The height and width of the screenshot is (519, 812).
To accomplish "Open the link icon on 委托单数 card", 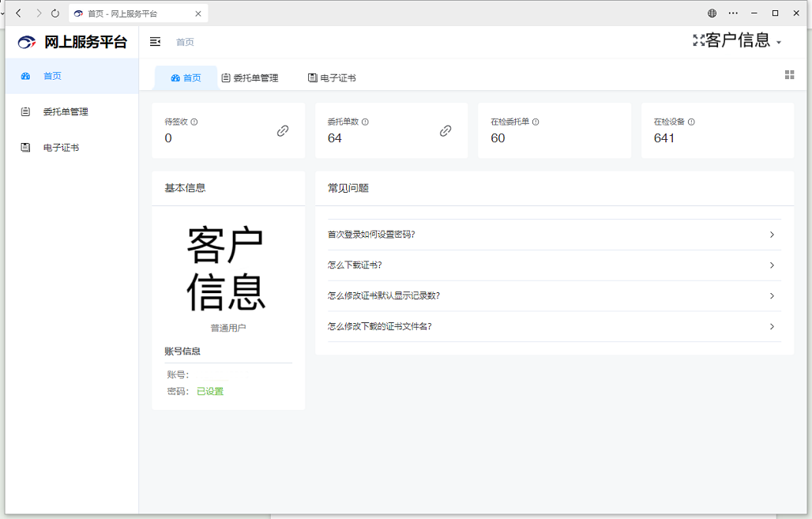I will [x=445, y=131].
